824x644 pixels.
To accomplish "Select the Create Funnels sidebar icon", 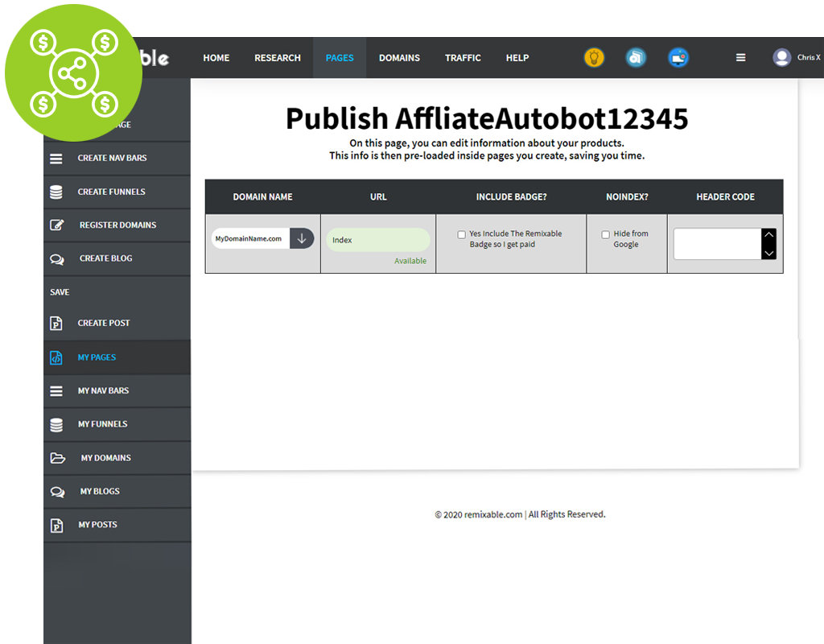I will tap(56, 192).
